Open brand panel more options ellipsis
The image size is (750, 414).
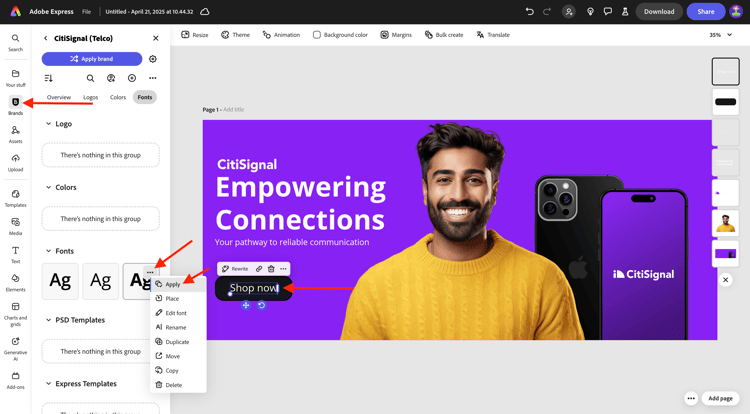(153, 78)
